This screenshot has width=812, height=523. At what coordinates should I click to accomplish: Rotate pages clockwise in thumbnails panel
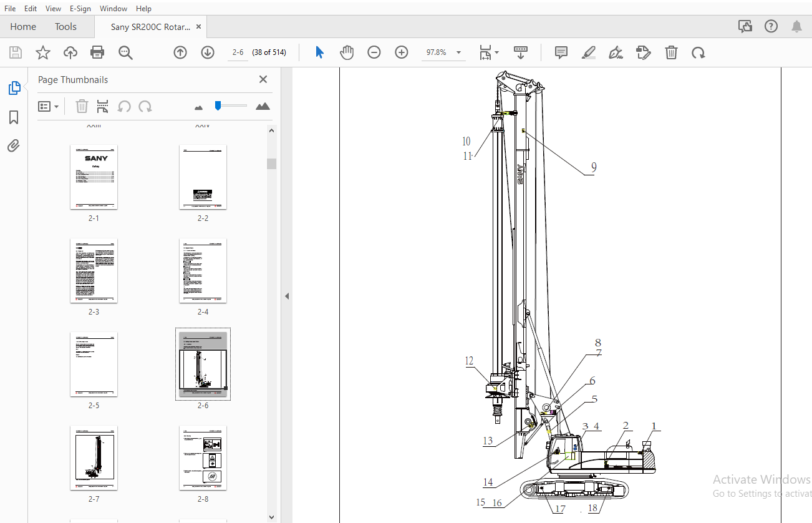click(145, 106)
